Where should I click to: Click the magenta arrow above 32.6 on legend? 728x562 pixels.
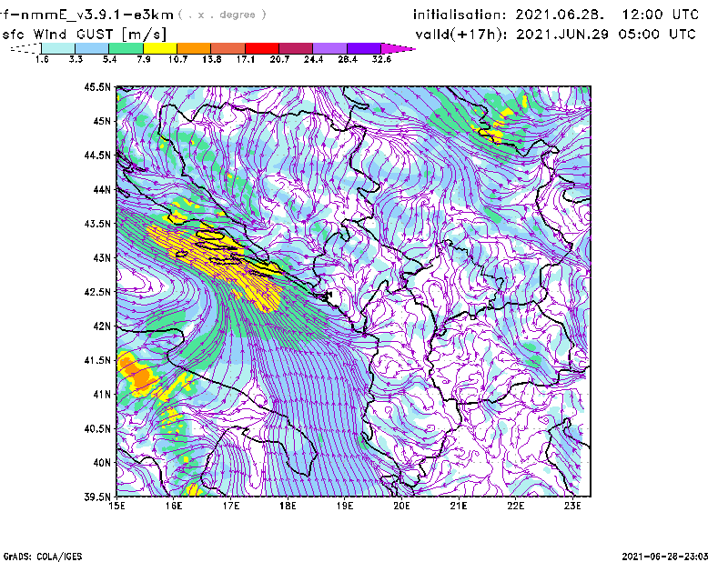(x=398, y=48)
